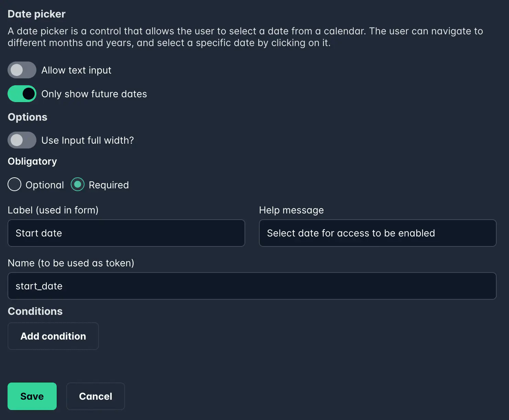Click the Label (used in form) text
The image size is (509, 420).
pos(53,210)
